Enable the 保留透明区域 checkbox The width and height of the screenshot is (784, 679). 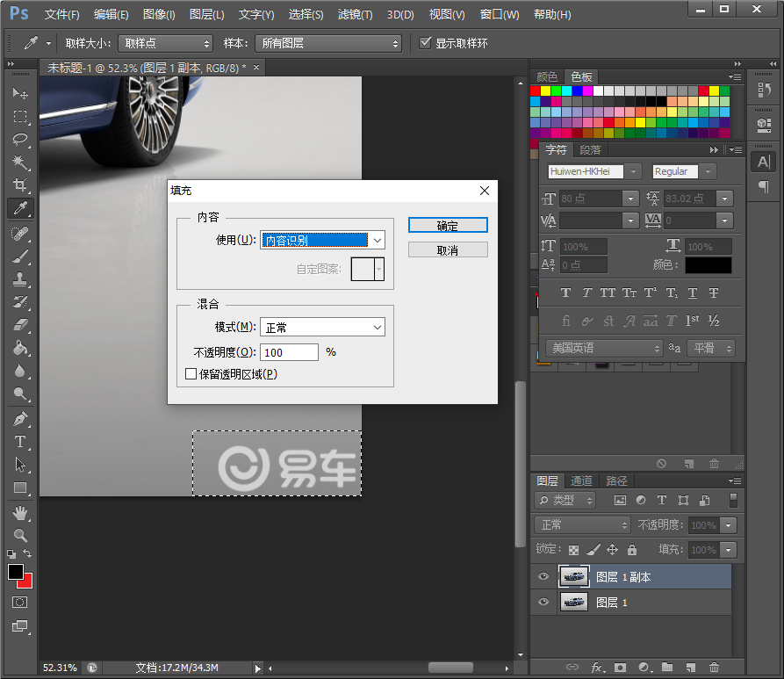[x=191, y=374]
